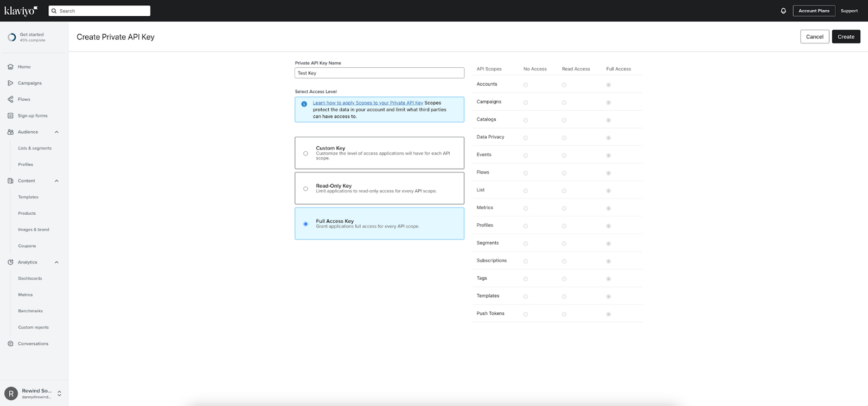Set Profiles scope to No Access
868x406 pixels.
point(526,226)
